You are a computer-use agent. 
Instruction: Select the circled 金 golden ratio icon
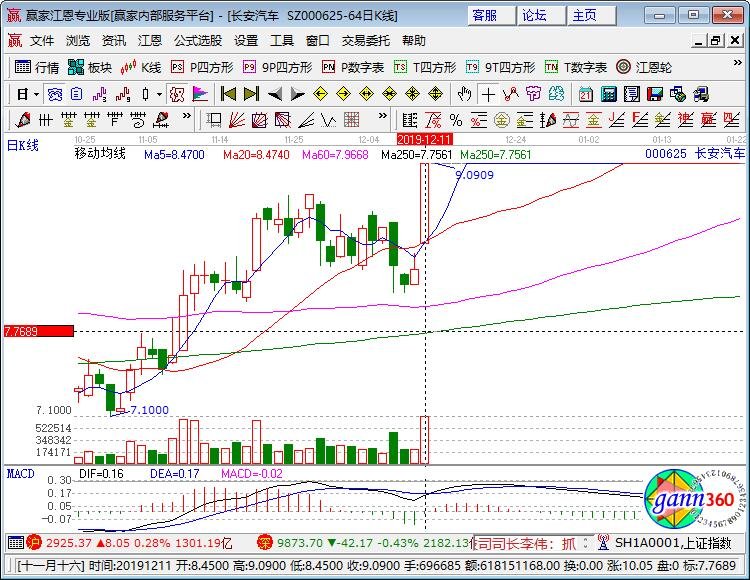501,120
